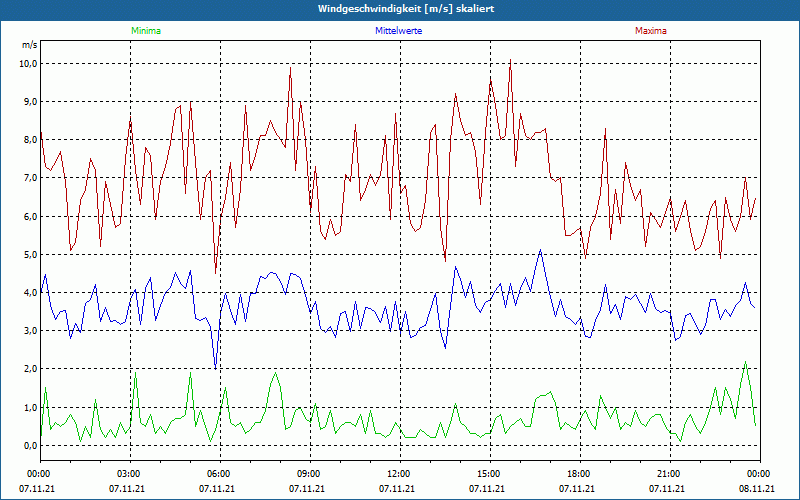Click the 3,0 y-axis value label
The height and width of the screenshot is (500, 800).
[30, 331]
